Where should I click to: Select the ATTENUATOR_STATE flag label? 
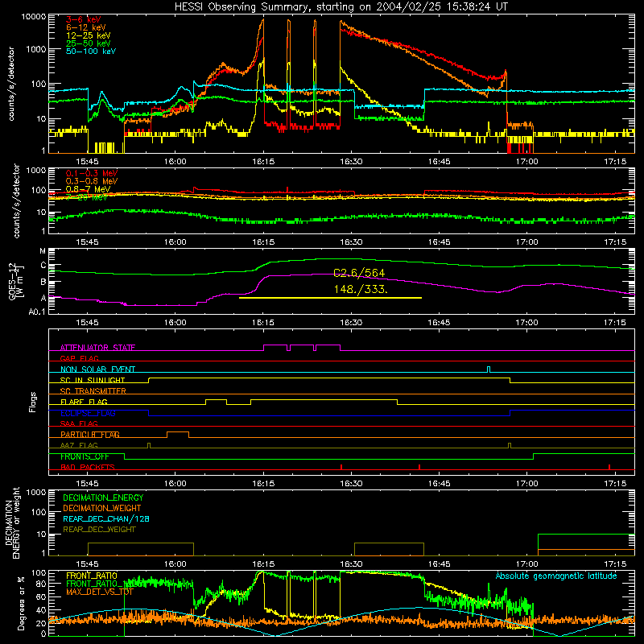[x=97, y=348]
